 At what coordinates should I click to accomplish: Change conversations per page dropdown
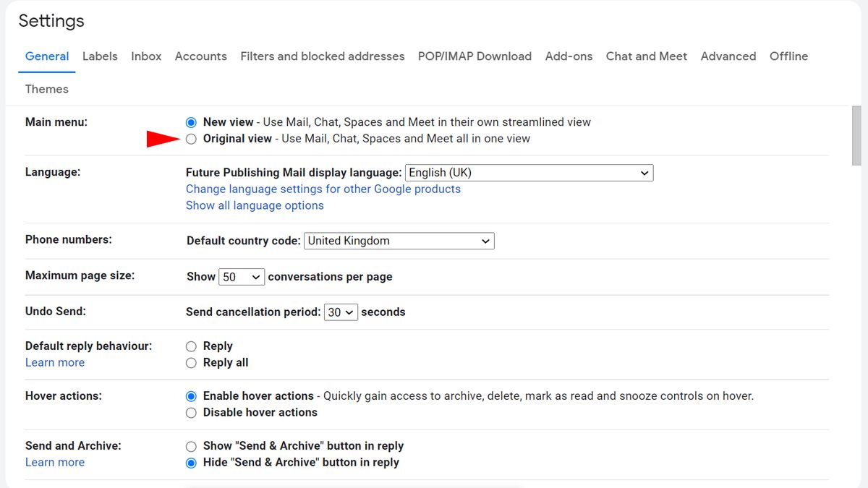click(241, 276)
